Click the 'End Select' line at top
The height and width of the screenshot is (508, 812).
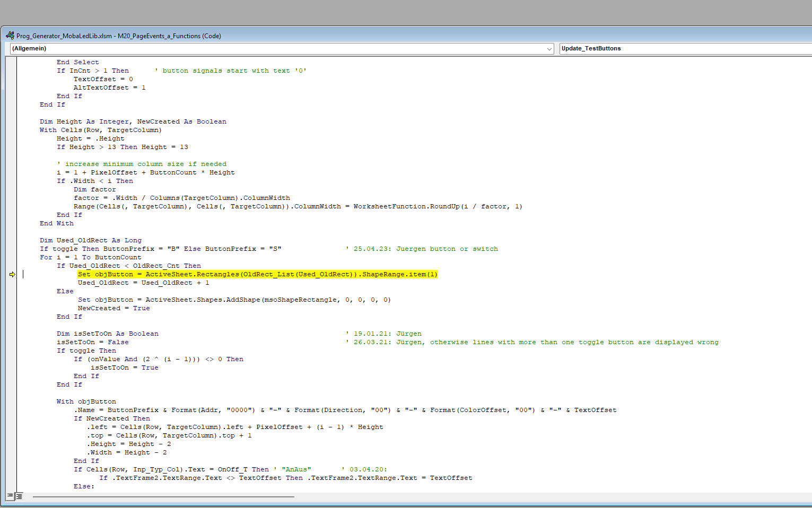77,62
